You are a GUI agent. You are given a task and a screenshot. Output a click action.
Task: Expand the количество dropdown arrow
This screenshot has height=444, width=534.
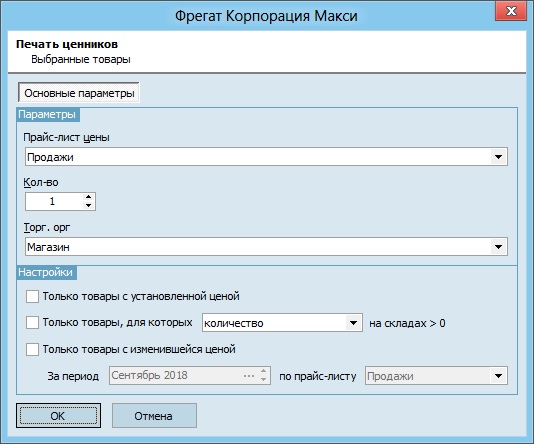(x=354, y=323)
